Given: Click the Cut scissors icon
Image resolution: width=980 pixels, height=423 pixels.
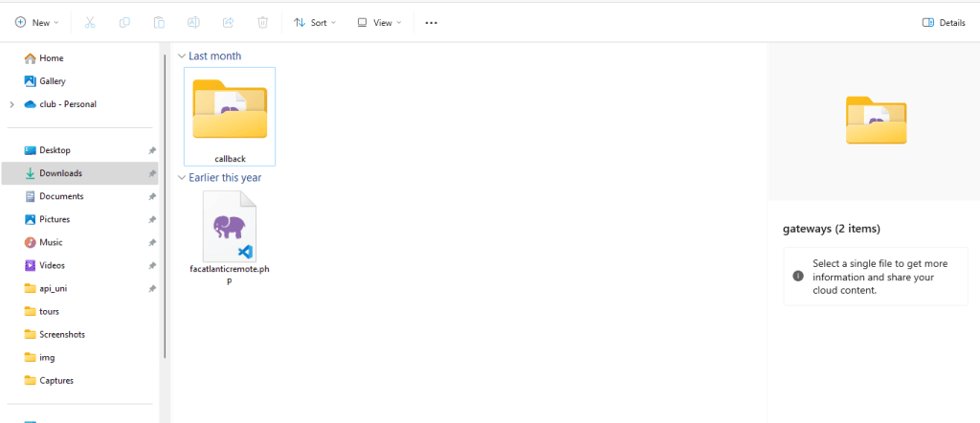Looking at the screenshot, I should coord(89,23).
